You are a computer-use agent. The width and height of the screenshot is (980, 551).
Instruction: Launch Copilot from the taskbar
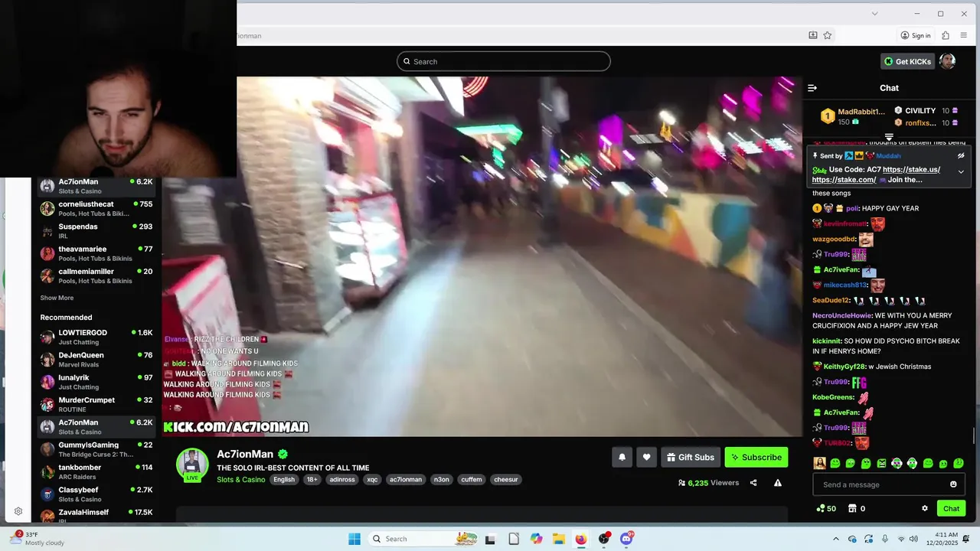[x=537, y=539]
